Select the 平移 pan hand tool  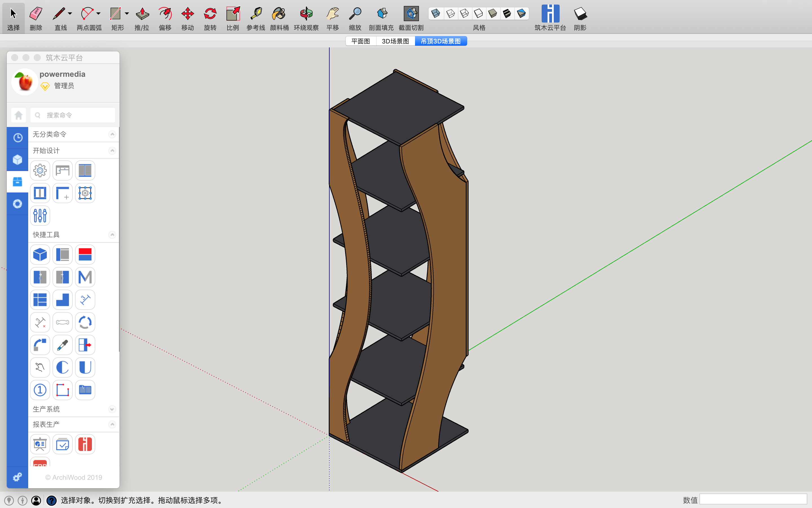pyautogui.click(x=332, y=18)
